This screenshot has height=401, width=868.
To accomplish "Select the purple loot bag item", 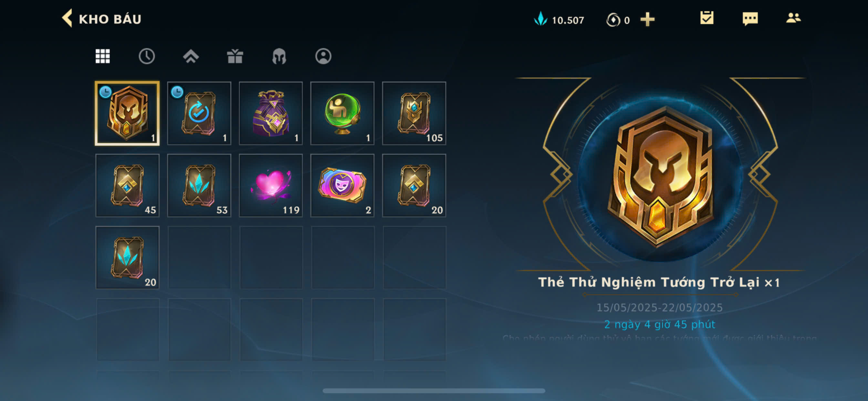I will (271, 113).
